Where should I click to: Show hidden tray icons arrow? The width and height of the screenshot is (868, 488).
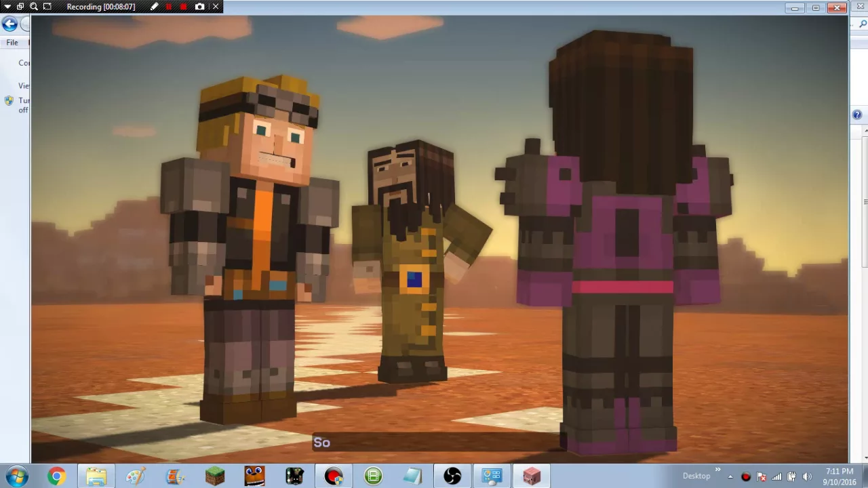[x=731, y=476]
